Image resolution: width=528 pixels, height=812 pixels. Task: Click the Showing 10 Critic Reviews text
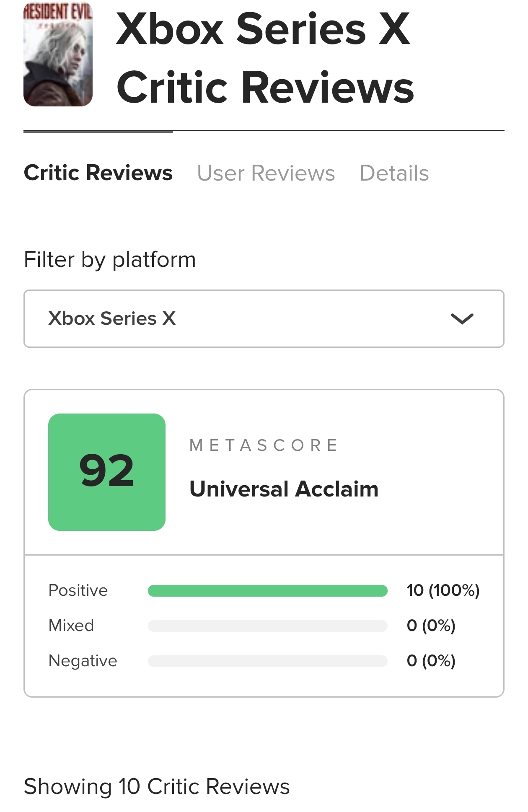(157, 786)
